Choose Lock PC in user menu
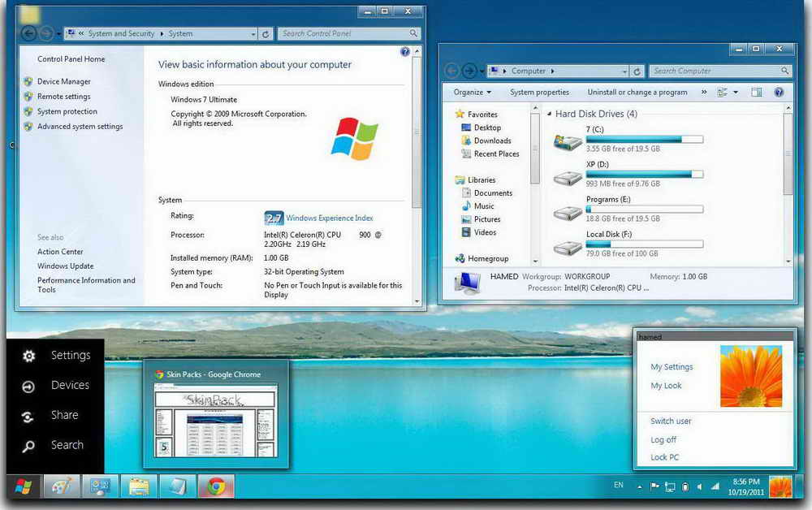Viewport: 812px width, 510px height. [664, 457]
